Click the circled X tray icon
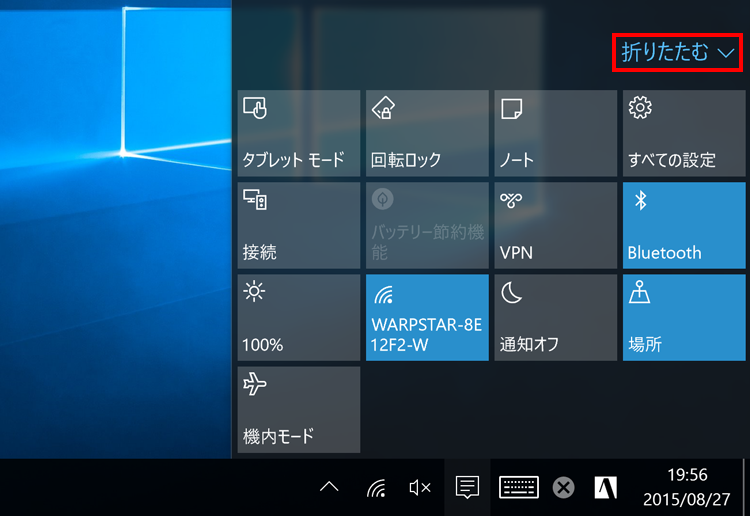The width and height of the screenshot is (750, 516). [x=564, y=488]
